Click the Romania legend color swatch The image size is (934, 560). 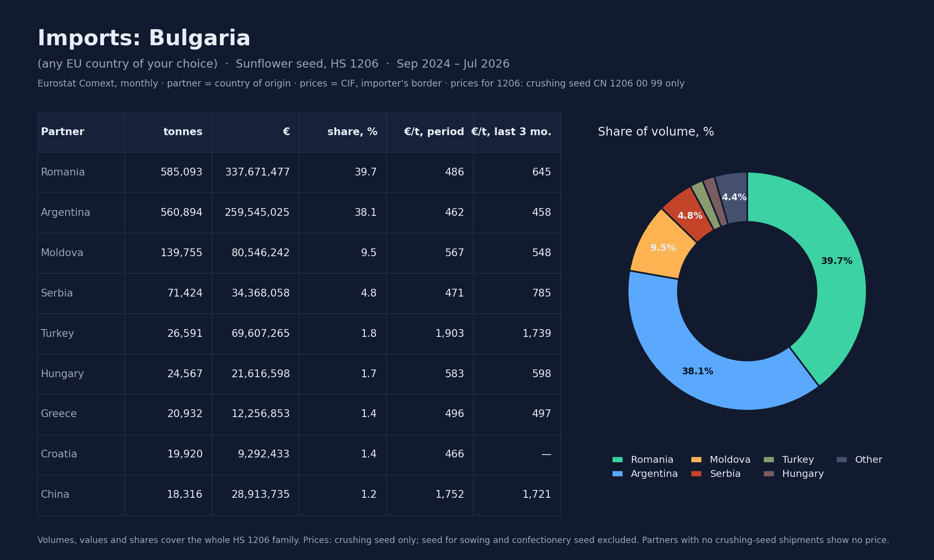(x=617, y=460)
